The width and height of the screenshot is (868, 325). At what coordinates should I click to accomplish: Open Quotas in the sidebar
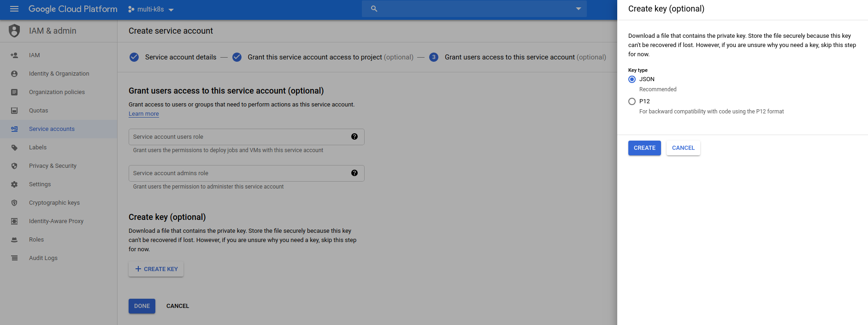click(59, 111)
